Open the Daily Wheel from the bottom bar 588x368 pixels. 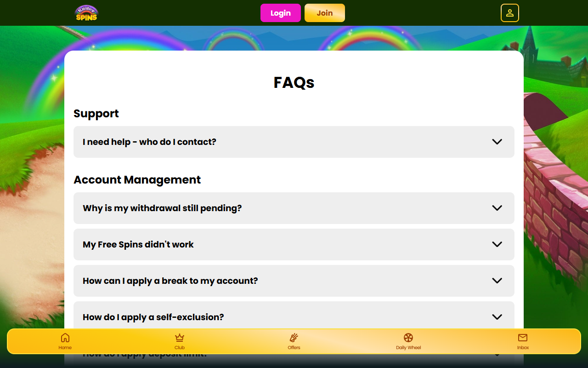408,341
